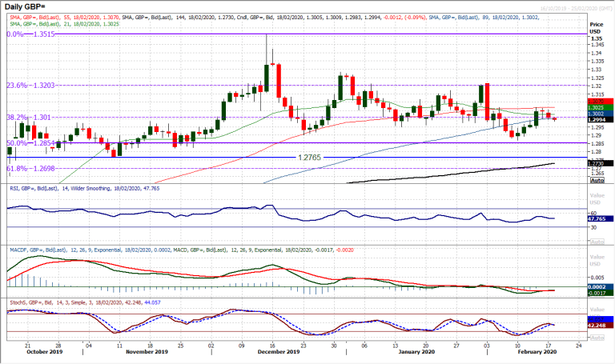Click the 42.248 stochastic value tag
This screenshot has height=364, width=615.
click(601, 326)
